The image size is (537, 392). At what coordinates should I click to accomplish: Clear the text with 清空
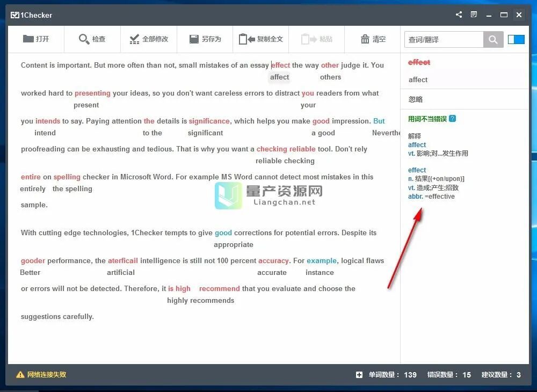click(373, 39)
